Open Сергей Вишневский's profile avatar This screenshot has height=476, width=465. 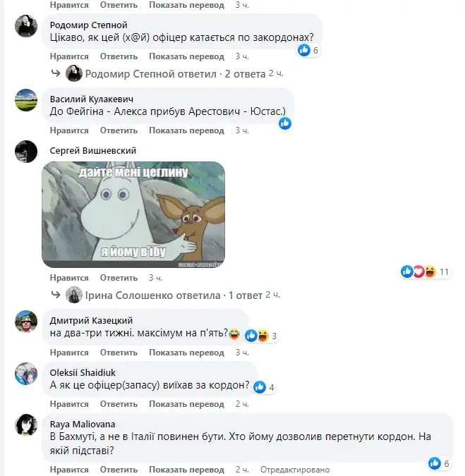(26, 152)
